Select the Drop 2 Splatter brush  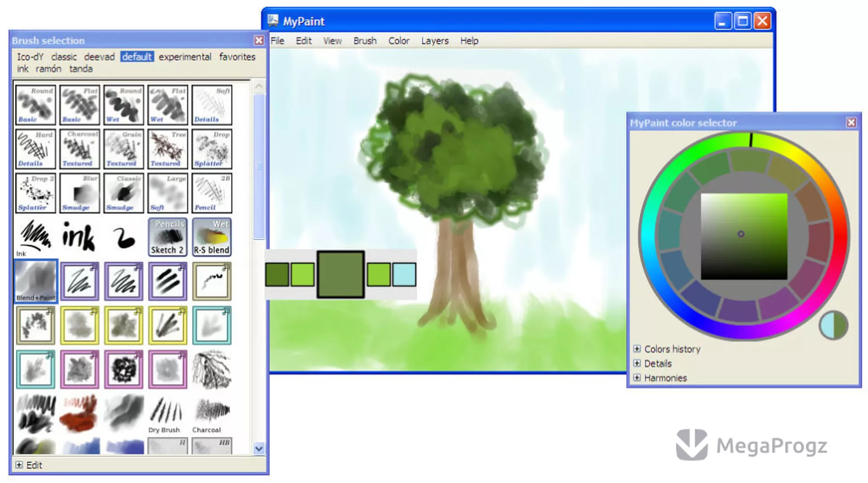[35, 193]
